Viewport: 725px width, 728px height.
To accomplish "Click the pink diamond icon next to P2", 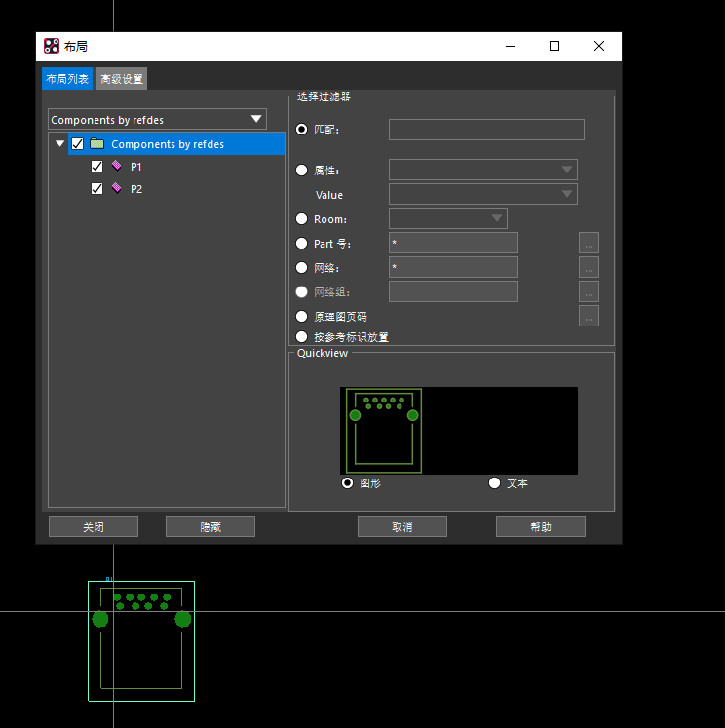I will pyautogui.click(x=117, y=188).
